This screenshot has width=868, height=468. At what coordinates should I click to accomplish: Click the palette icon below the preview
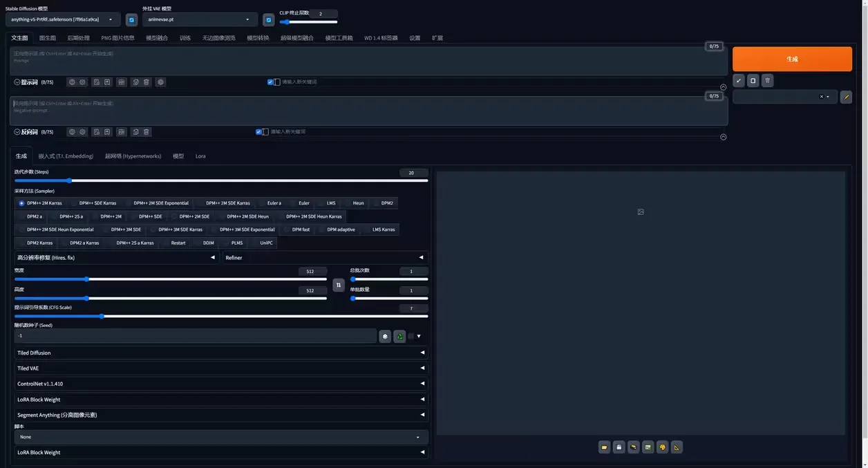point(662,447)
